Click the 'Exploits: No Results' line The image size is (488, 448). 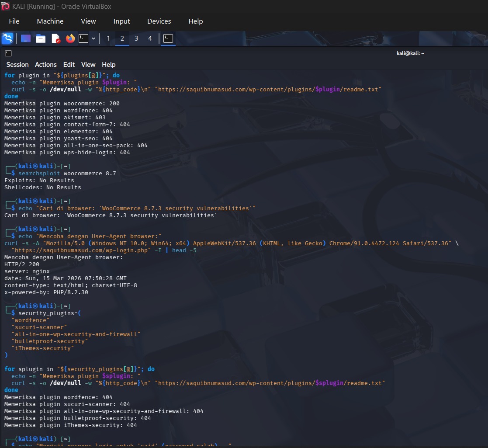(x=39, y=180)
